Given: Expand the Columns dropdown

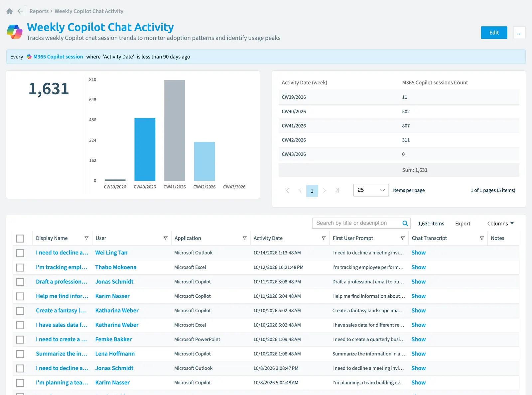Looking at the screenshot, I should point(500,224).
